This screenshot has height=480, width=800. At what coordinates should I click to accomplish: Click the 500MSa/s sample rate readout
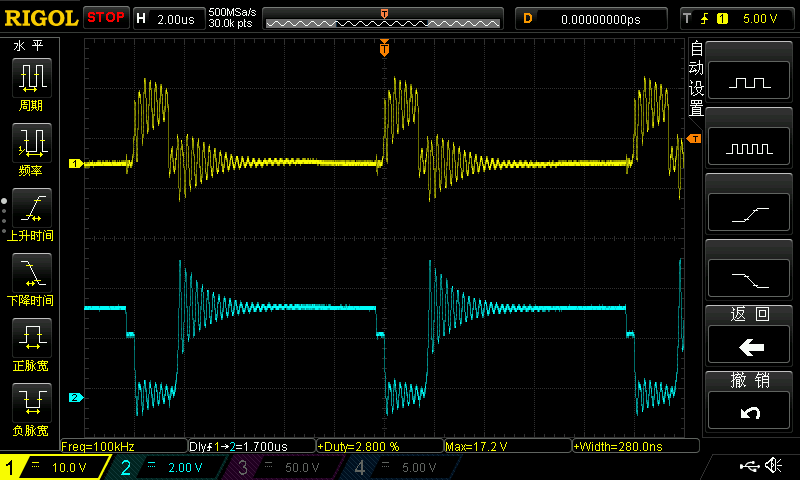click(x=232, y=12)
